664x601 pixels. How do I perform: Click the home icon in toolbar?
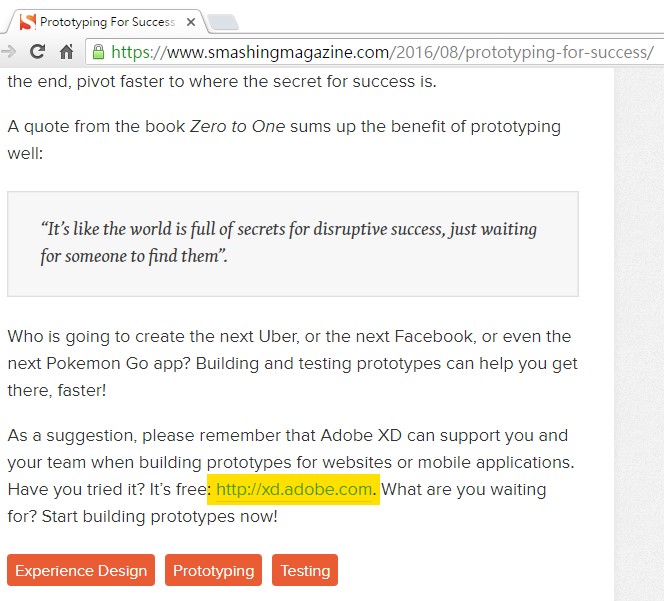tap(66, 52)
